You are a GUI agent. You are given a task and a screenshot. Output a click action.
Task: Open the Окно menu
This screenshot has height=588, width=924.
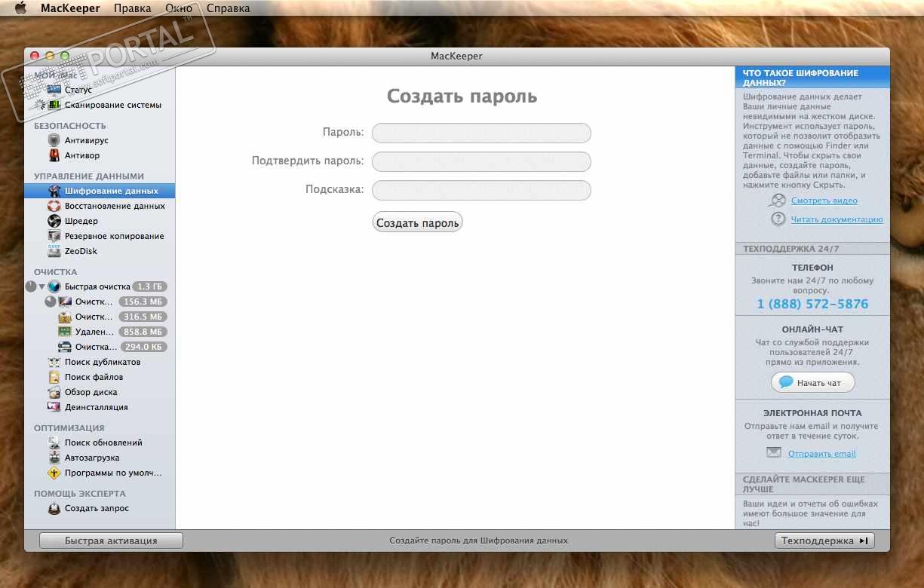179,8
